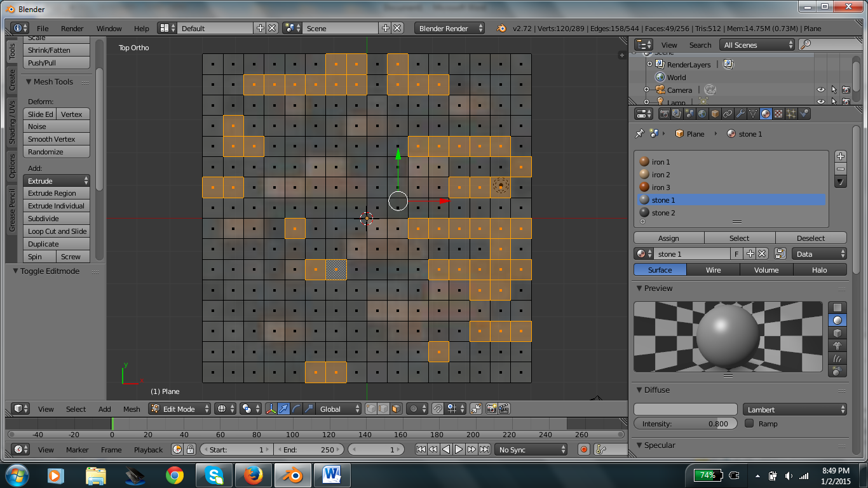This screenshot has width=868, height=488.
Task: Click the End frame field
Action: point(309,449)
